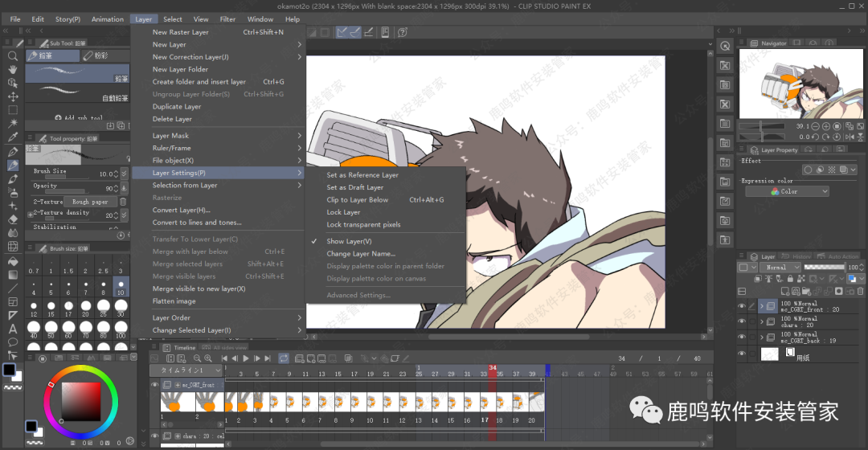Screen dimensions: 868x450
Task: Select brush size 10 preset
Action: pos(121,287)
